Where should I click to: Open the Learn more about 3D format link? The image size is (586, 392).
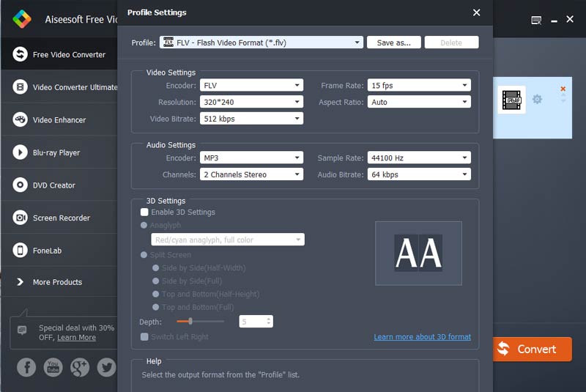pyautogui.click(x=422, y=337)
